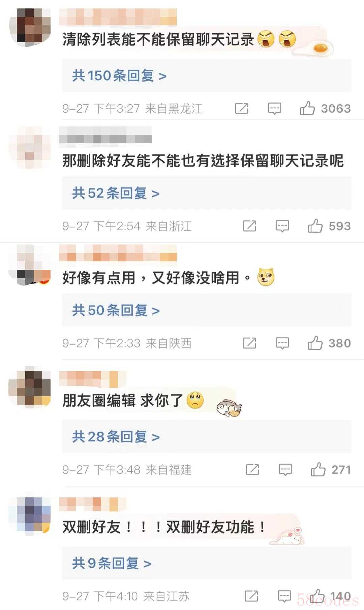The height and width of the screenshot is (610, 364).
Task: Share the comment from 福建
Action: (252, 469)
